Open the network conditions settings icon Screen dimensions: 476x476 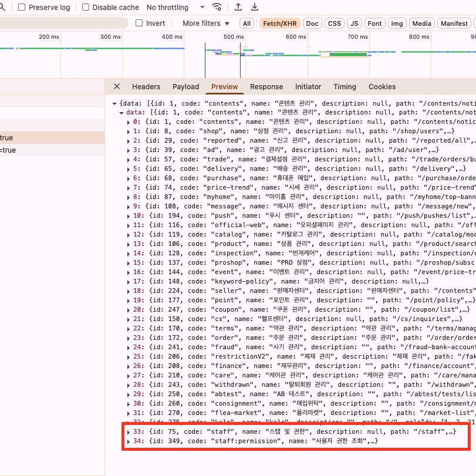click(x=217, y=7)
